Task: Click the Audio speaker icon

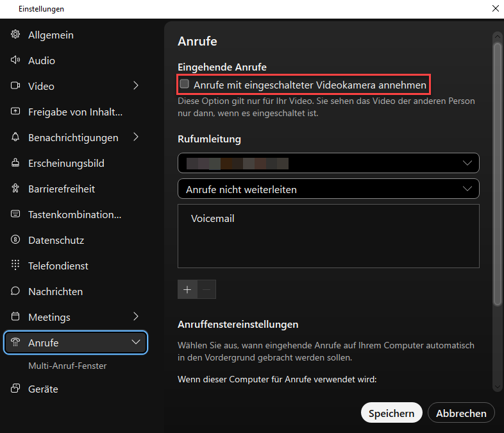Action: pos(16,60)
